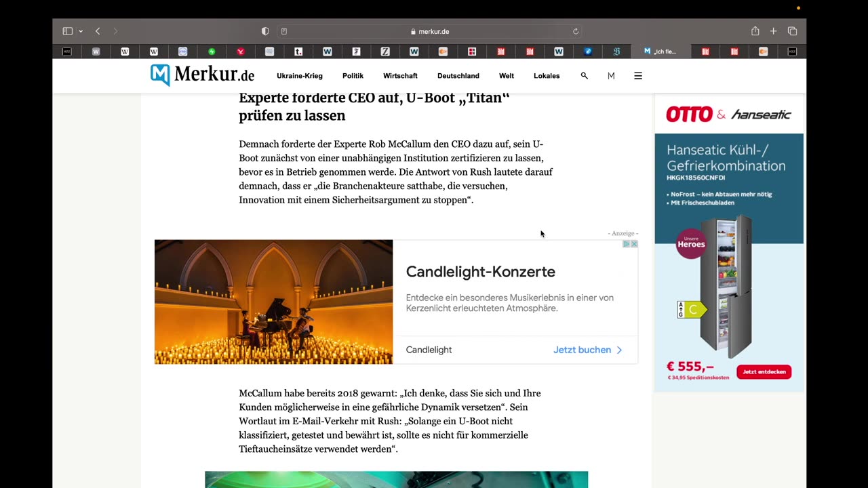Switch to the 't.' favicon tab
The image size is (868, 488).
pyautogui.click(x=298, y=52)
